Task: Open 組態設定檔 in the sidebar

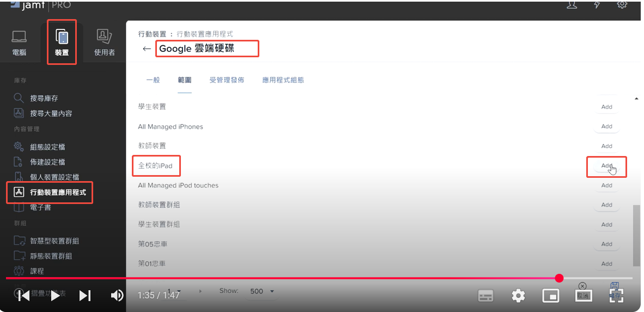Action: (39, 147)
